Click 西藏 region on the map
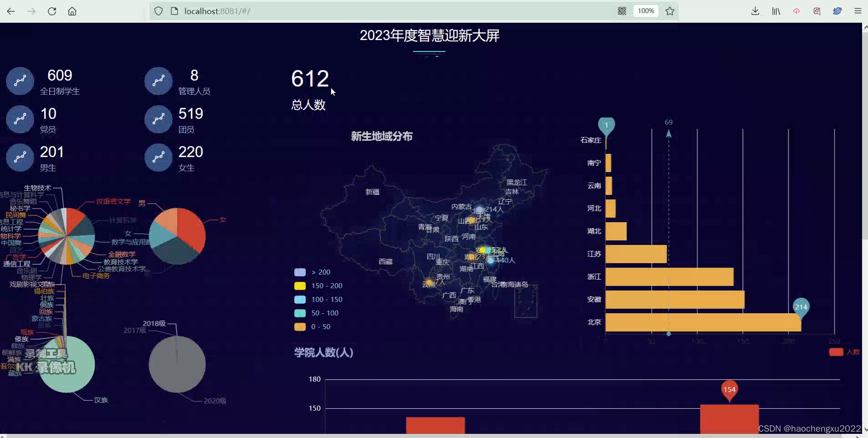 386,262
